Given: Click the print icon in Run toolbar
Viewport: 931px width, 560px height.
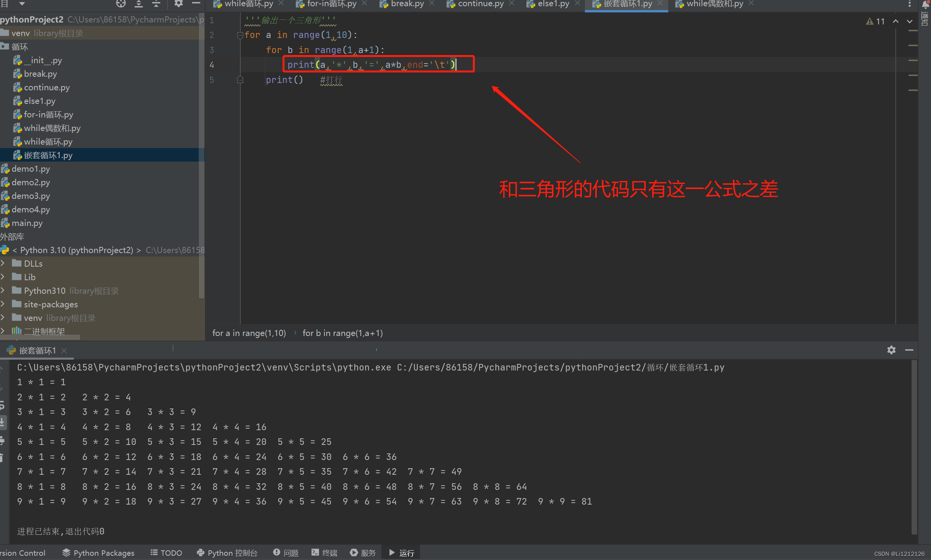Looking at the screenshot, I should click(x=2, y=441).
